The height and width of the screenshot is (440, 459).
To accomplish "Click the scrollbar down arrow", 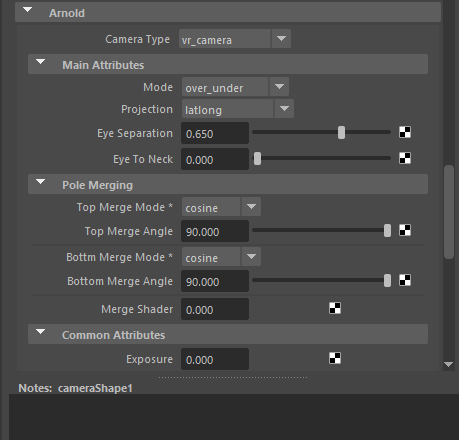I will pos(449,365).
